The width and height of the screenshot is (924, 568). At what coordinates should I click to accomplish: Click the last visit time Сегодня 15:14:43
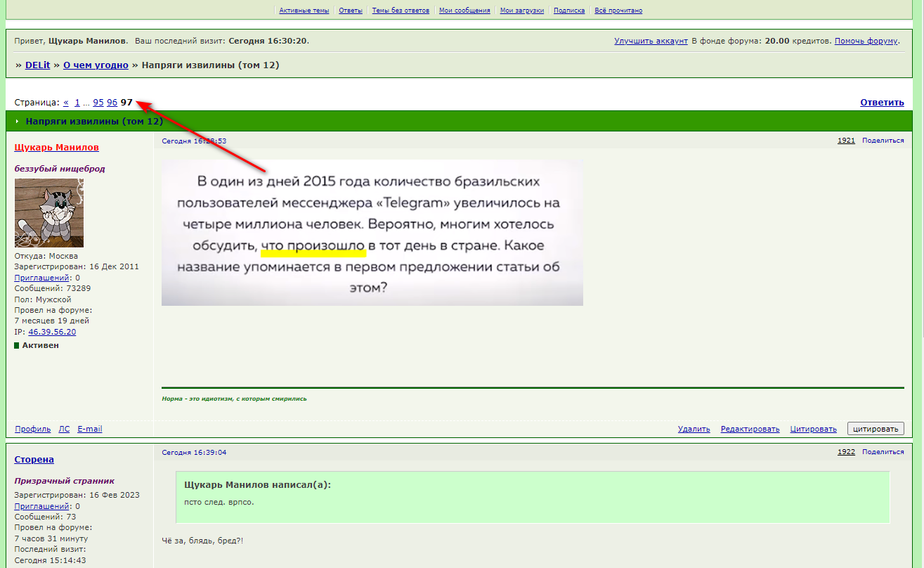pos(50,560)
